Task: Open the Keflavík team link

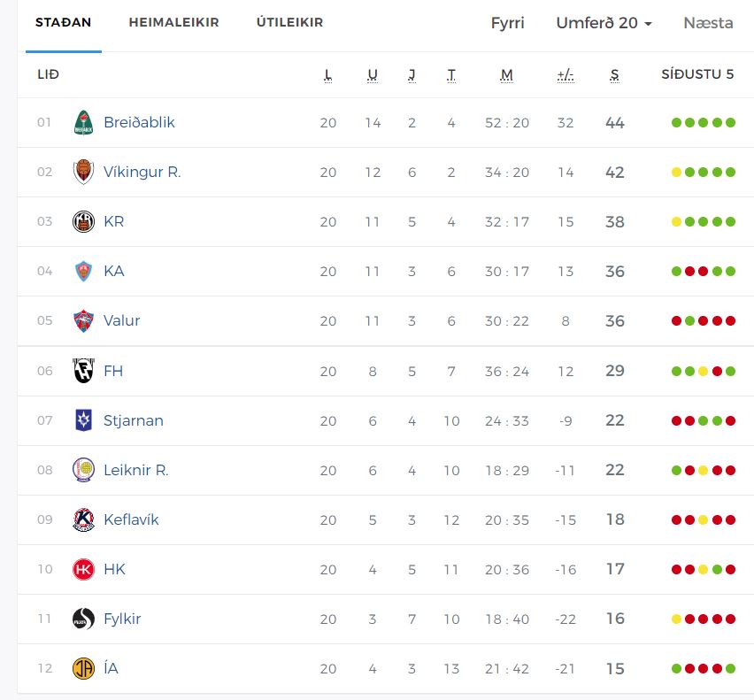Action: [131, 519]
